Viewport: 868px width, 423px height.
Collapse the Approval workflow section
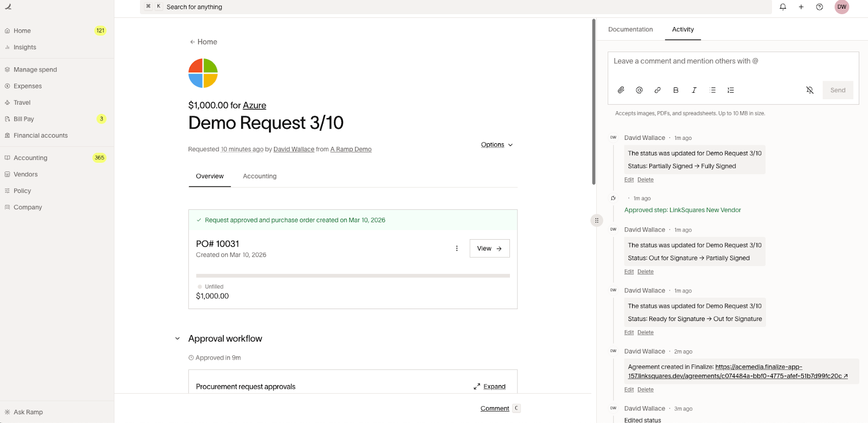(177, 338)
